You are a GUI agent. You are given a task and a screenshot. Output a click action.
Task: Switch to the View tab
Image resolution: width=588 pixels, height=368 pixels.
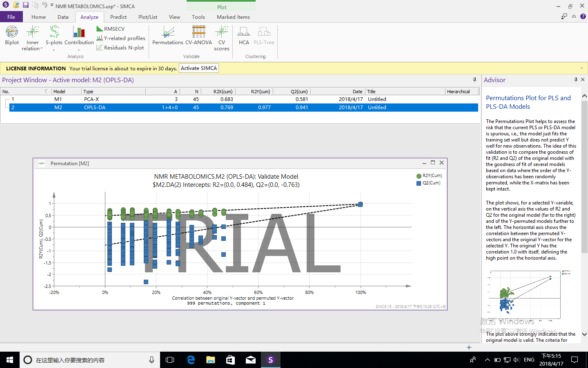pos(174,17)
